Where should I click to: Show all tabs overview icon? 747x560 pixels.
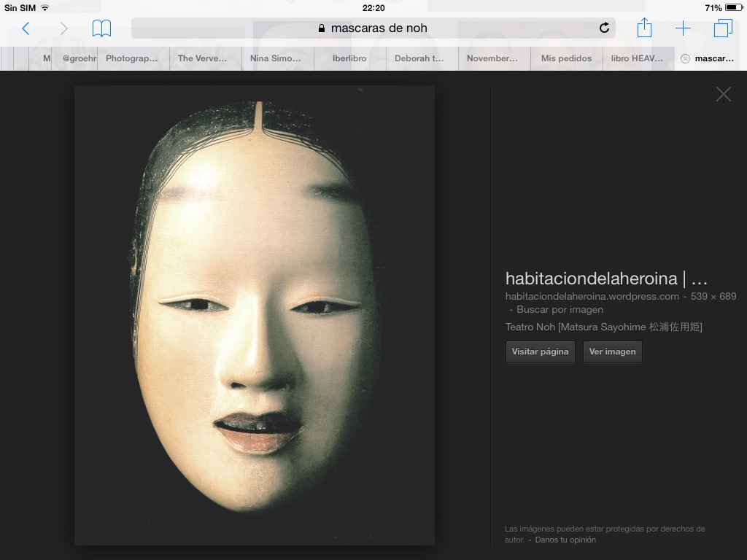pyautogui.click(x=723, y=28)
